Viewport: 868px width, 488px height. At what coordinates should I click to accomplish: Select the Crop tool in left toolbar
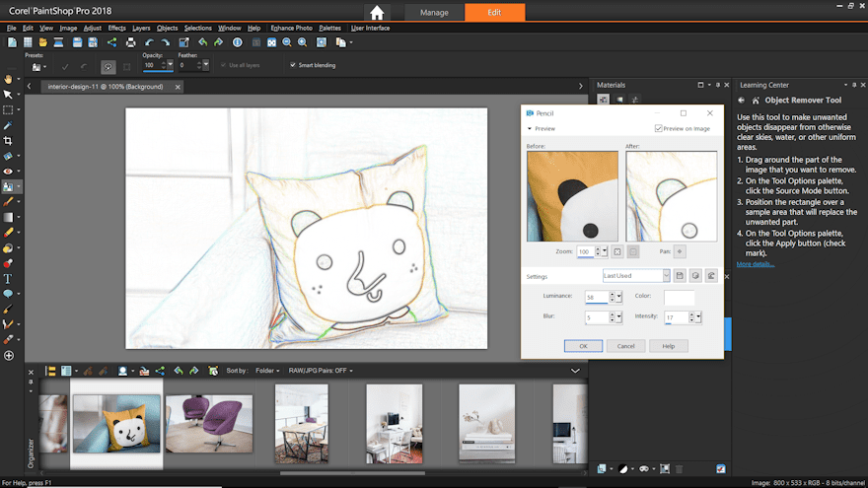8,141
